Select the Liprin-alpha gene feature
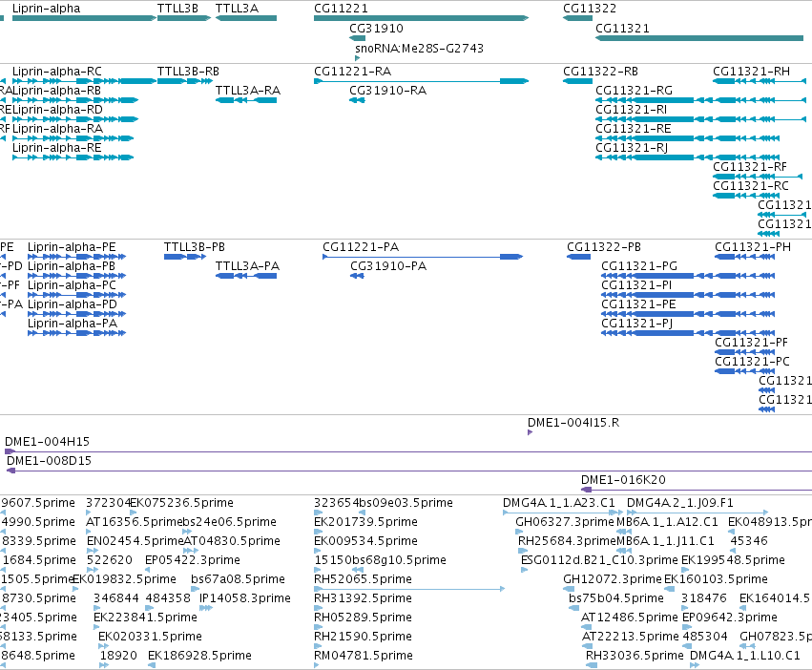This screenshot has width=812, height=670. point(84,18)
